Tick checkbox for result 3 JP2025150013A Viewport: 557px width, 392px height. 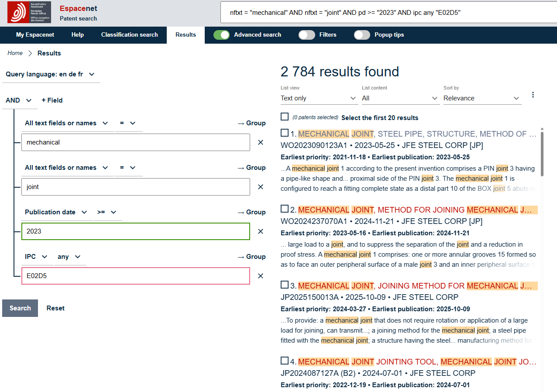285,285
